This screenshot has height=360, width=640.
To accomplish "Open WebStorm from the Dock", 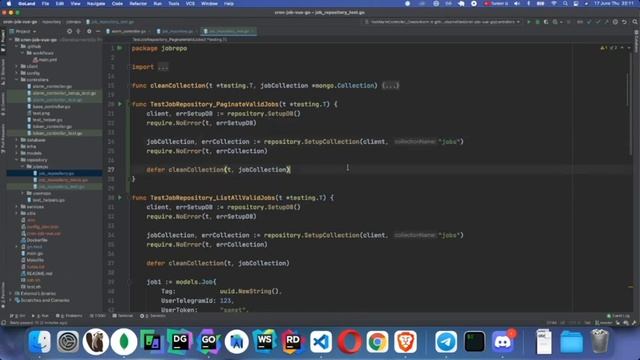I will point(264,341).
